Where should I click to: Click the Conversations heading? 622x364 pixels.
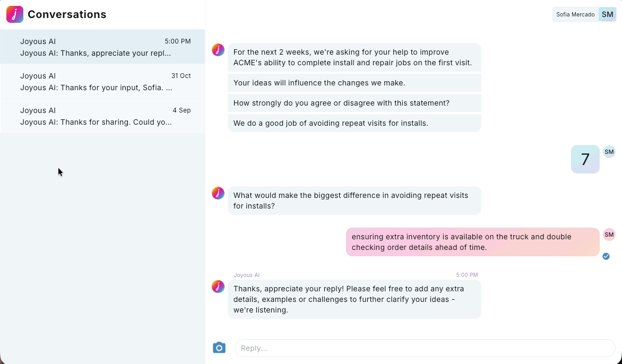point(67,14)
